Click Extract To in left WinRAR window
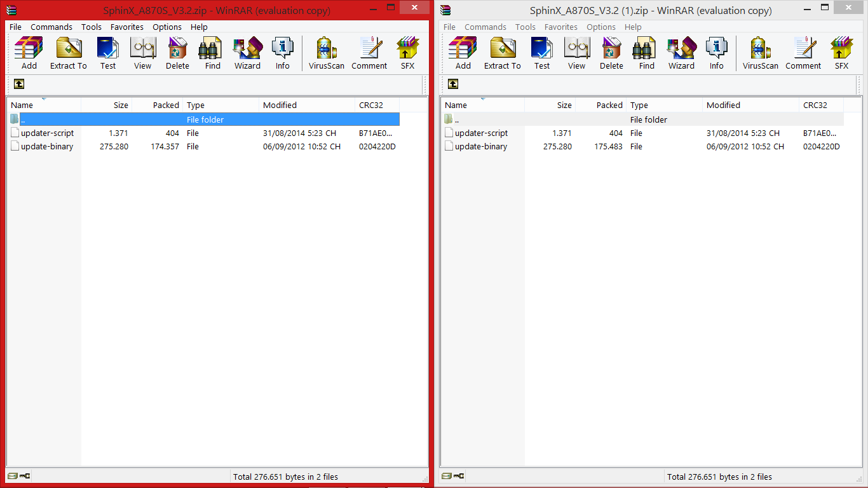 (69, 53)
